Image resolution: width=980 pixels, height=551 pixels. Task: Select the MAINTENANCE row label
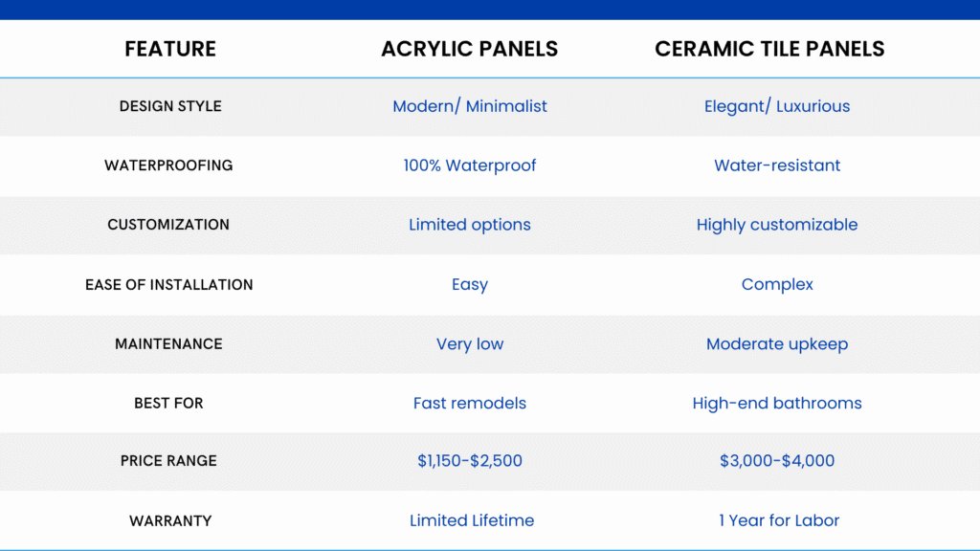coord(168,343)
